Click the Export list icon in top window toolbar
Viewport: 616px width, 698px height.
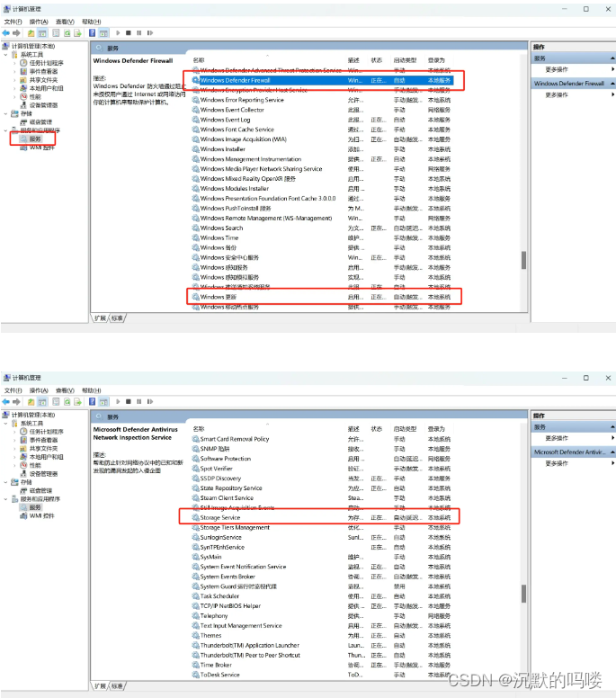point(78,33)
